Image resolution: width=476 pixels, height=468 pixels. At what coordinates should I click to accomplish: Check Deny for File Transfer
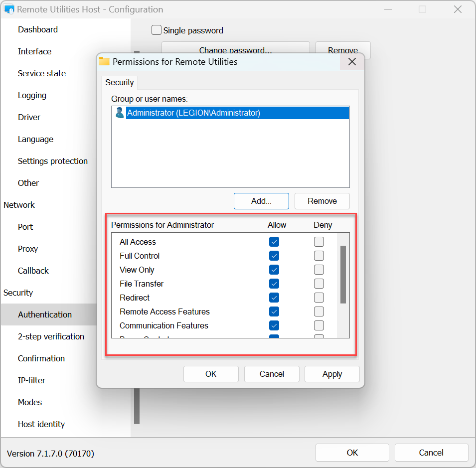coord(319,284)
